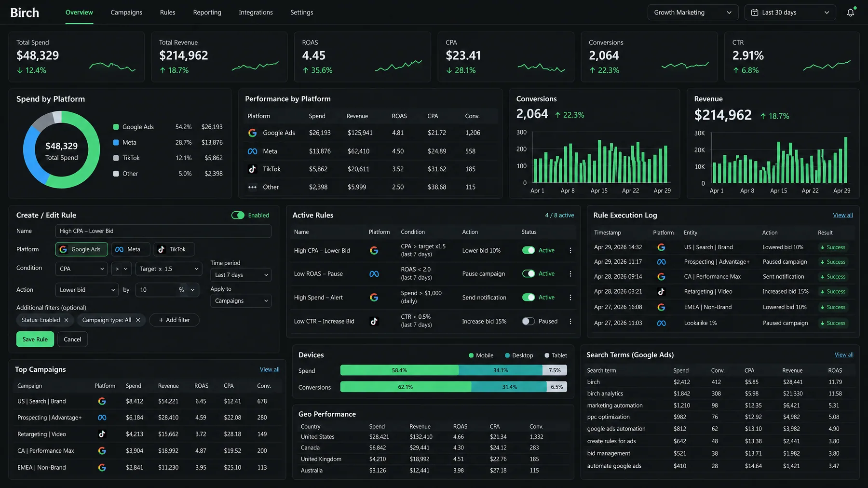Enable the paused Low CTR – Increase Bid toggle

[529, 321]
